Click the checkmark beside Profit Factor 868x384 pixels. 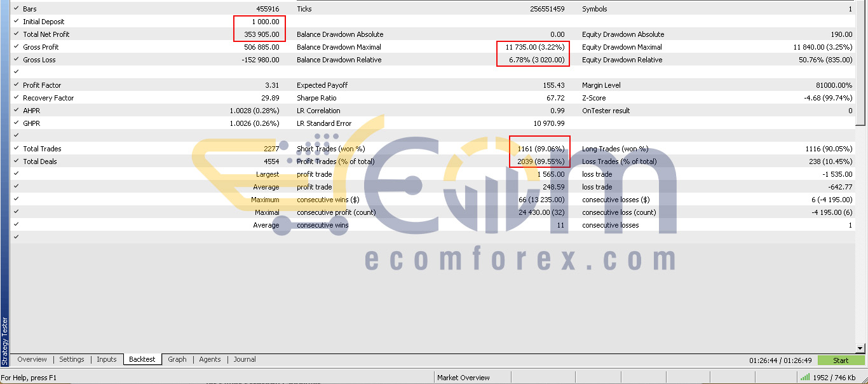(x=16, y=85)
